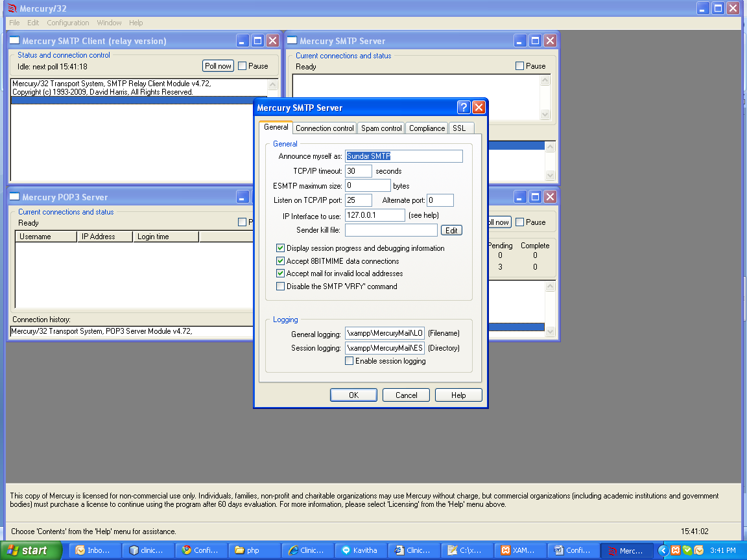Uncheck Accept 8BITMIME data connections
Screen dimensions: 747x560
(x=280, y=261)
